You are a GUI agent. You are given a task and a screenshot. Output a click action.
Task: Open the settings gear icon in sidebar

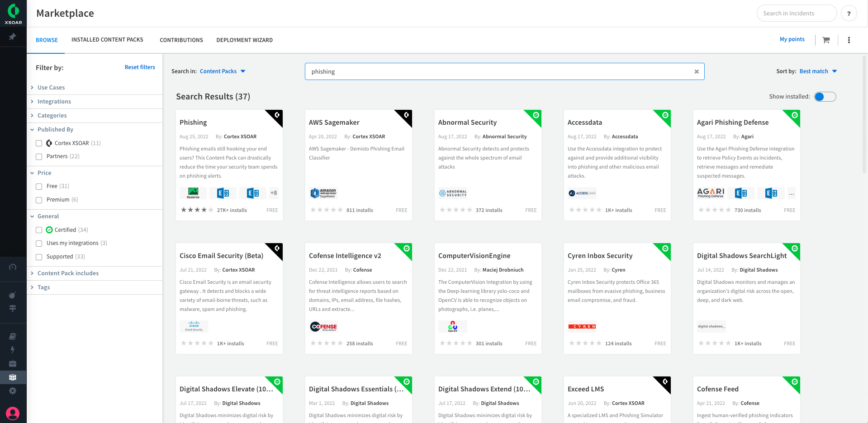[x=13, y=390]
